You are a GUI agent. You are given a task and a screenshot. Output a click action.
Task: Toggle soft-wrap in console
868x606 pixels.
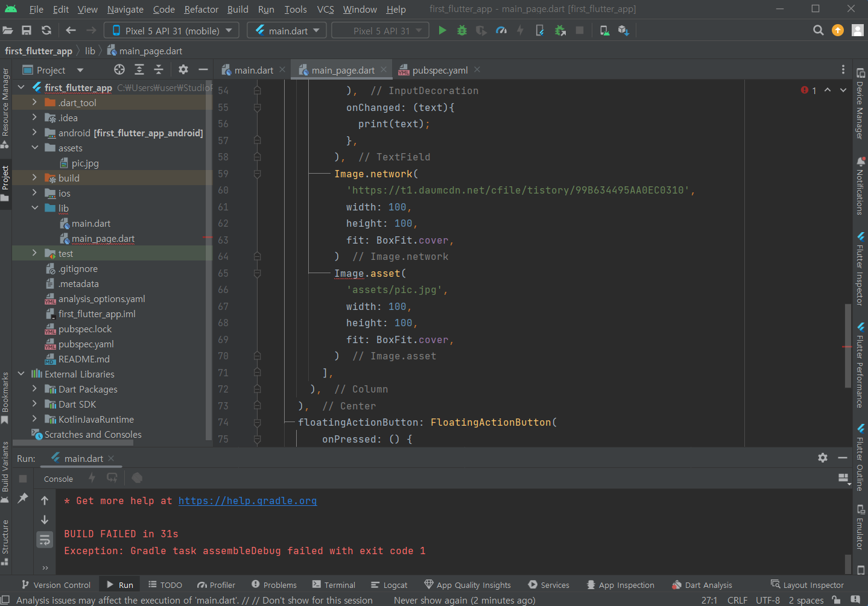coord(45,540)
